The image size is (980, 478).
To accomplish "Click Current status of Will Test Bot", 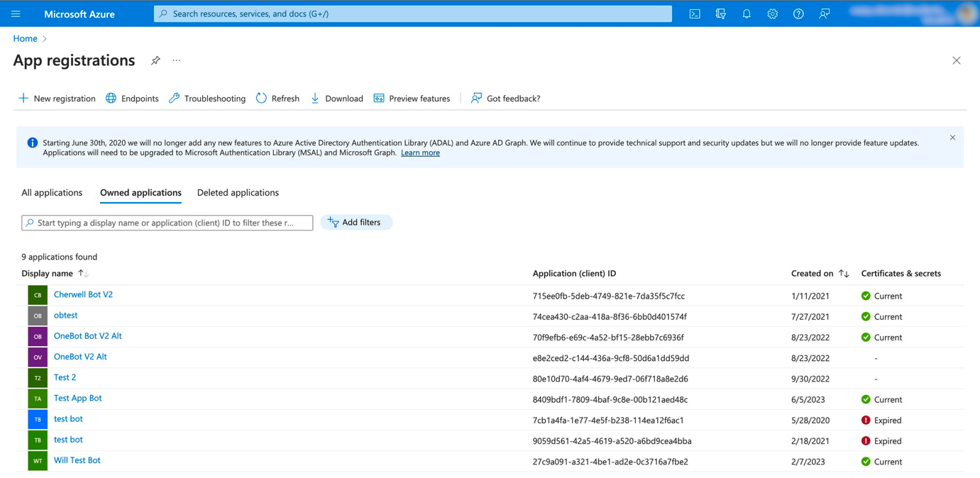I will [881, 462].
